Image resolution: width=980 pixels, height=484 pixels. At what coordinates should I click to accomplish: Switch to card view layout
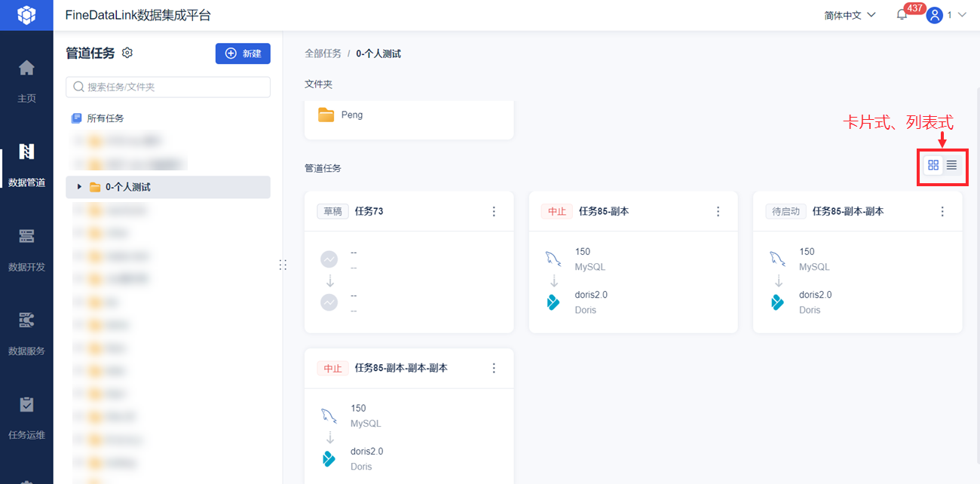tap(933, 165)
